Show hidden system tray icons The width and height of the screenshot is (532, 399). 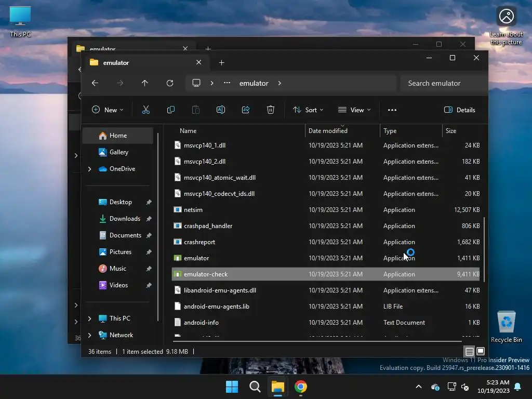click(419, 387)
